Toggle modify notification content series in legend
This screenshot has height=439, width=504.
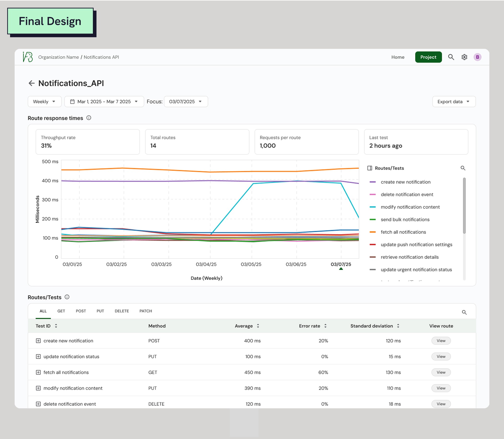pos(410,207)
